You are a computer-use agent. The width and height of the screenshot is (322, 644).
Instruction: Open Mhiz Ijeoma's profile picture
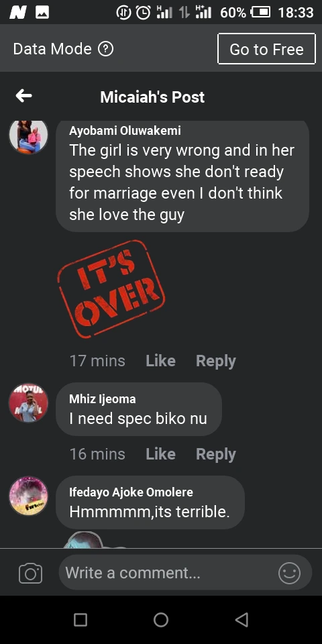(x=28, y=403)
